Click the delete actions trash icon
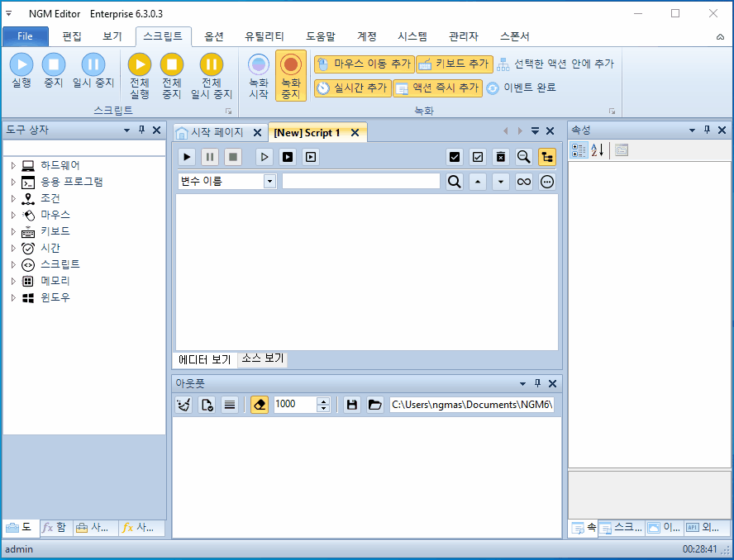734x560 pixels. coord(500,157)
